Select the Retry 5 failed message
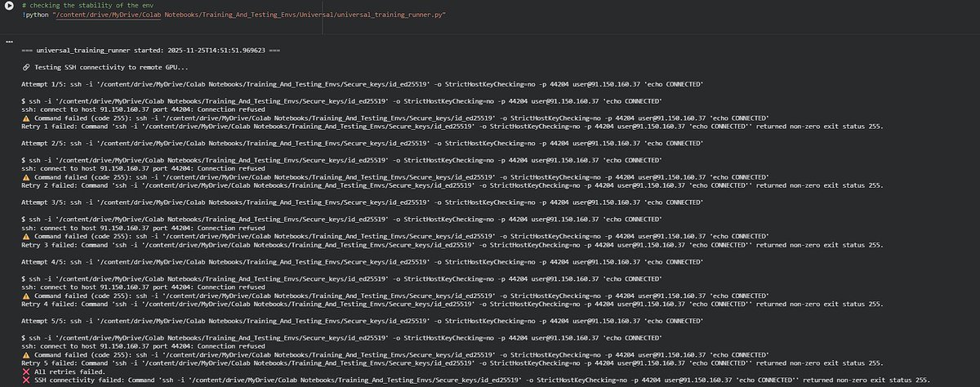The width and height of the screenshot is (980, 387). (452, 363)
